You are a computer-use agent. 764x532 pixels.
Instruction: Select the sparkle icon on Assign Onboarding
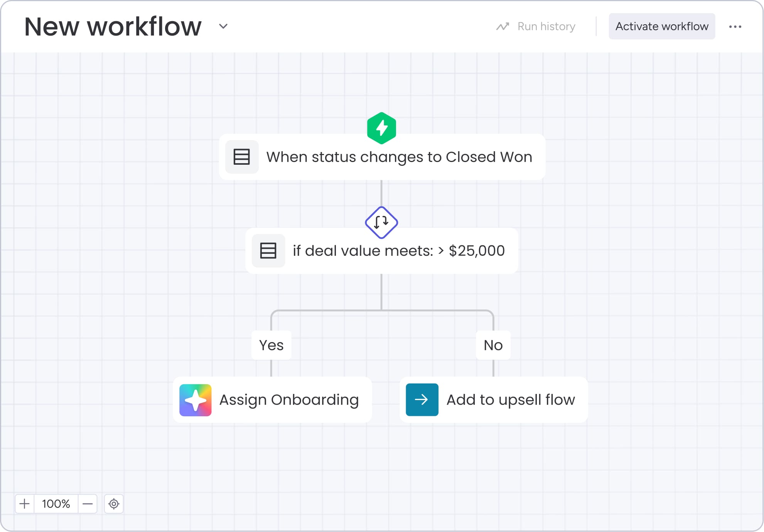pos(196,400)
